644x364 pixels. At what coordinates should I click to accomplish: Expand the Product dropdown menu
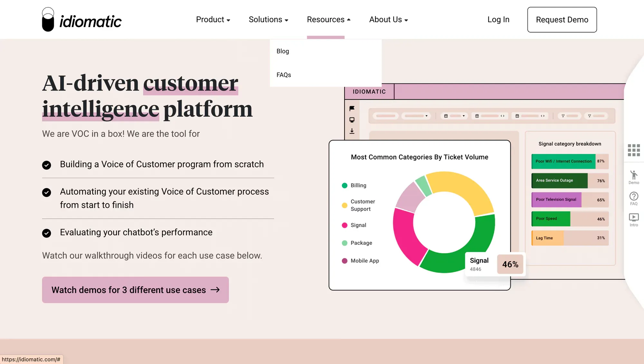(x=213, y=20)
